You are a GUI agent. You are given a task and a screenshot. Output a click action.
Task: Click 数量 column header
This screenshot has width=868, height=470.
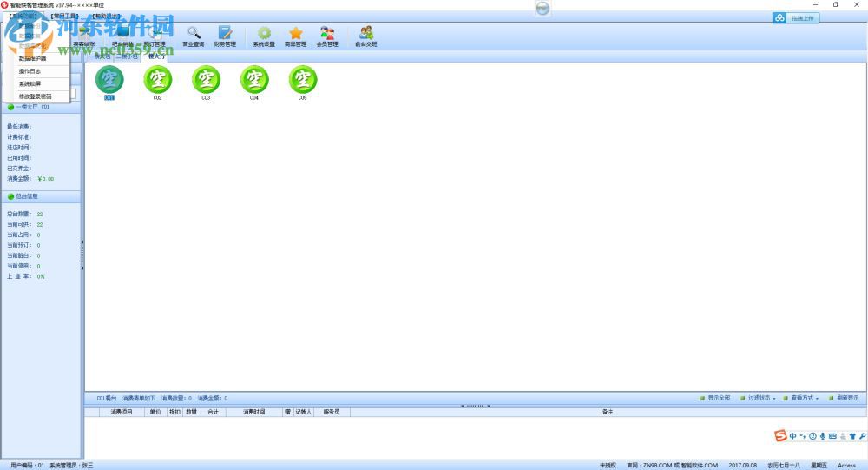192,412
